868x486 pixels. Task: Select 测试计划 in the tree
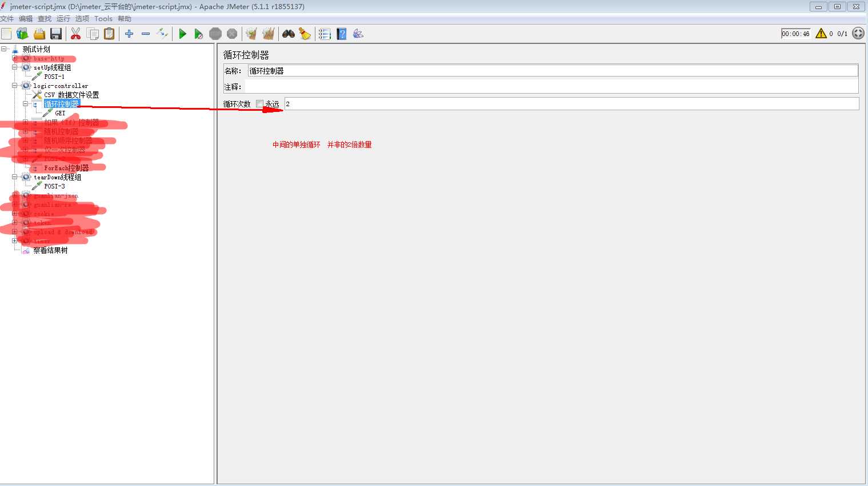click(36, 49)
